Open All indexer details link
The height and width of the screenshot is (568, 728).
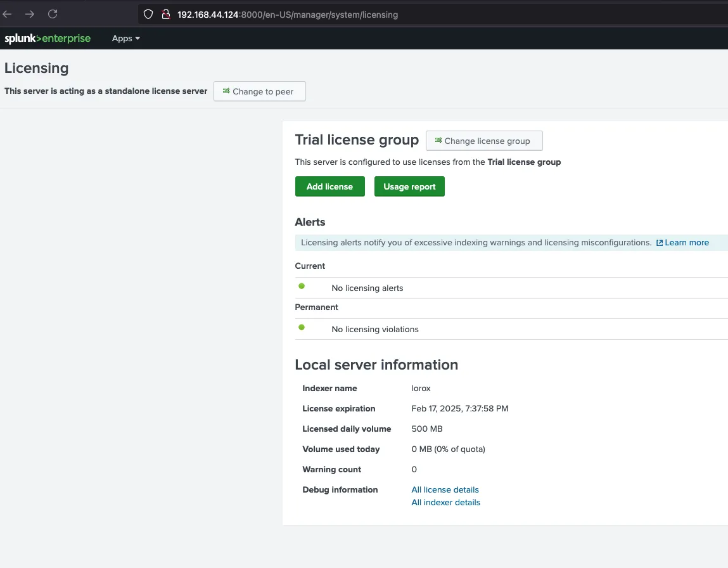445,502
